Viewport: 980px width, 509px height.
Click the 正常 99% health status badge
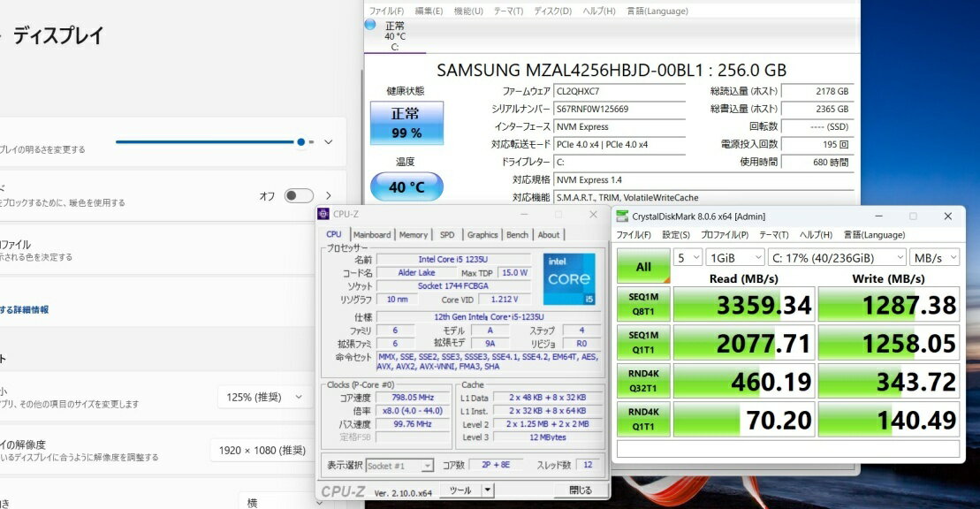(x=406, y=123)
